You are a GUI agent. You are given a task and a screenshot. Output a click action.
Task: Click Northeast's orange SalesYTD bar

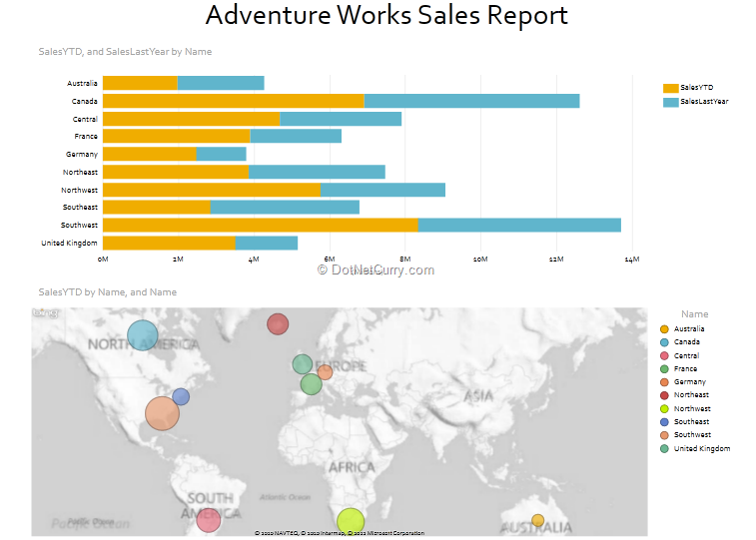[x=176, y=172]
